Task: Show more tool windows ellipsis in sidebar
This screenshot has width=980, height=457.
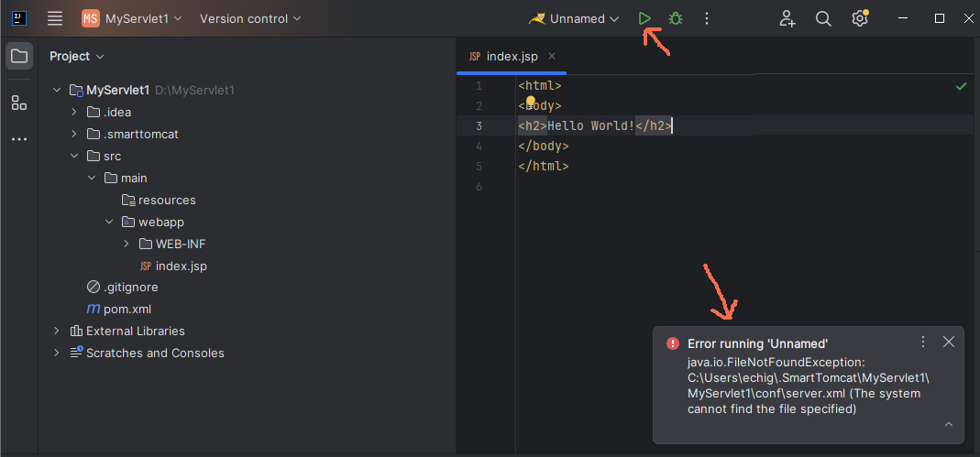Action: click(x=18, y=139)
